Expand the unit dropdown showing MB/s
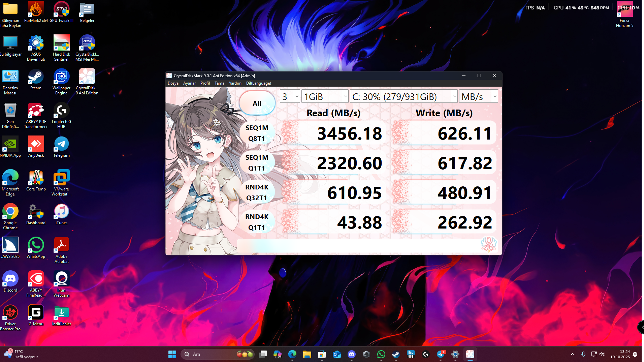Image resolution: width=644 pixels, height=362 pixels. (x=478, y=97)
